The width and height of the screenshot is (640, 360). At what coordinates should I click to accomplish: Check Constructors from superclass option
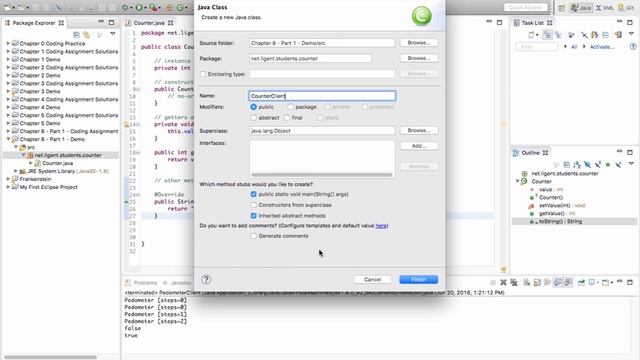(253, 205)
